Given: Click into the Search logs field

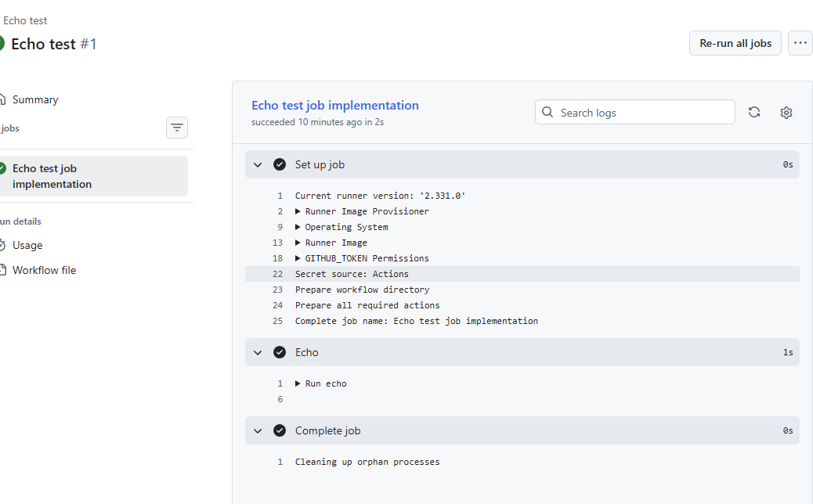Looking at the screenshot, I should (642, 112).
